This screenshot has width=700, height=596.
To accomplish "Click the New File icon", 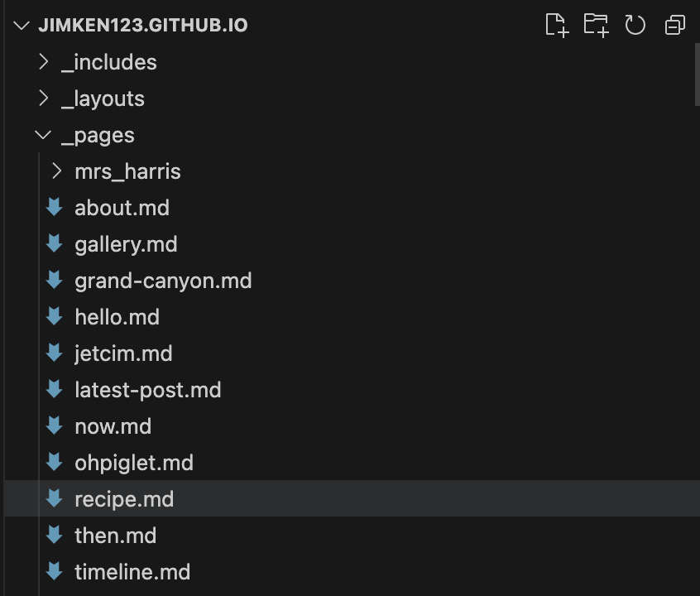I will pyautogui.click(x=557, y=25).
